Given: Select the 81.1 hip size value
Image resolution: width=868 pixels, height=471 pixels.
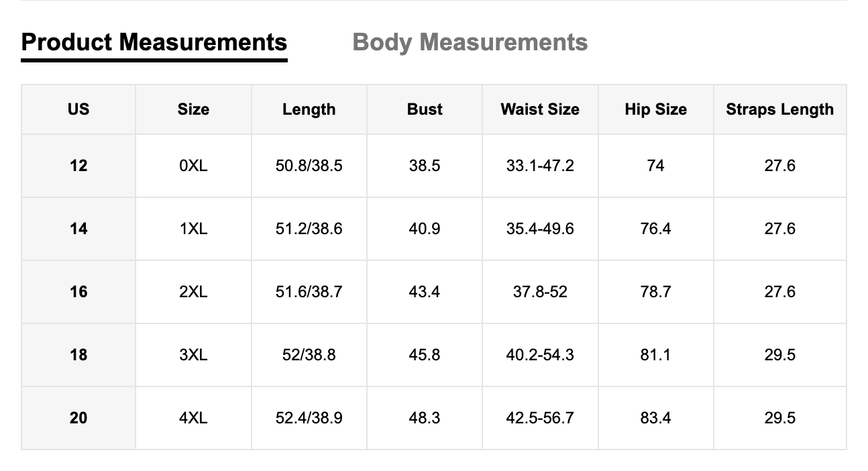Looking at the screenshot, I should coord(655,355).
